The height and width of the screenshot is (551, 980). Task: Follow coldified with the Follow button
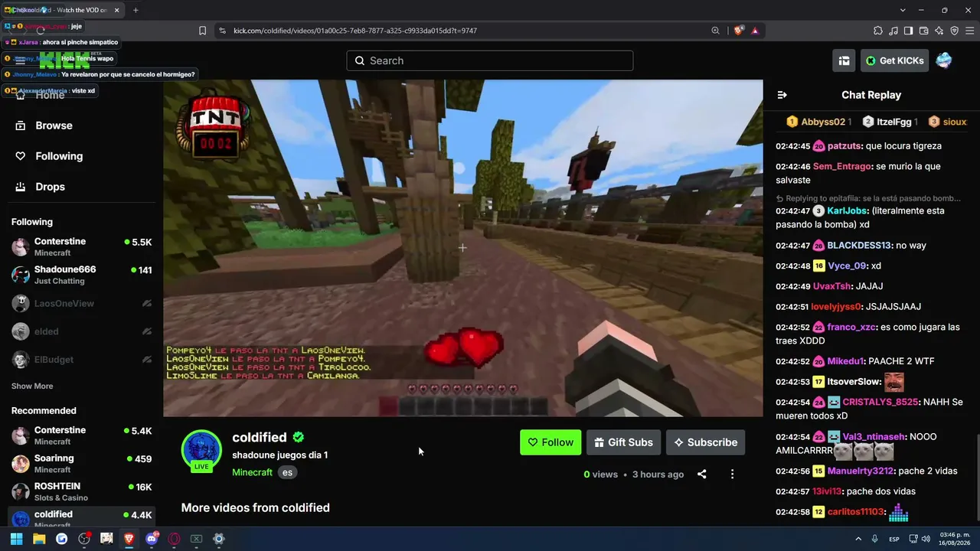coord(550,442)
